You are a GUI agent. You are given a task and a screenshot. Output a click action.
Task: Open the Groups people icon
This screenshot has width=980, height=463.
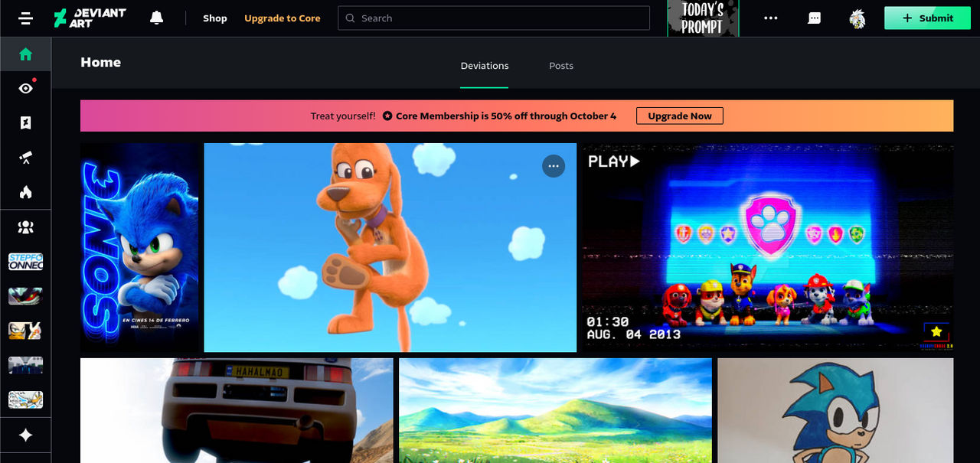tap(25, 227)
